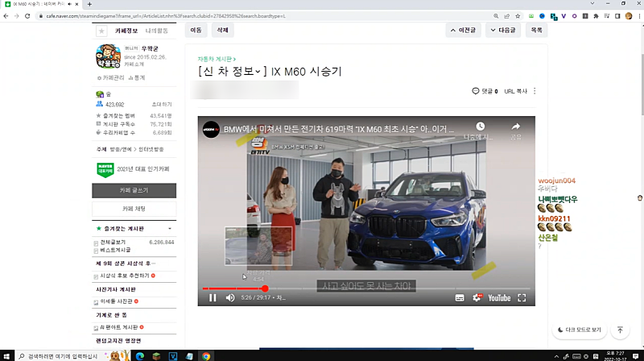
Task: Open 카페관리 cafe management
Action: [110, 77]
